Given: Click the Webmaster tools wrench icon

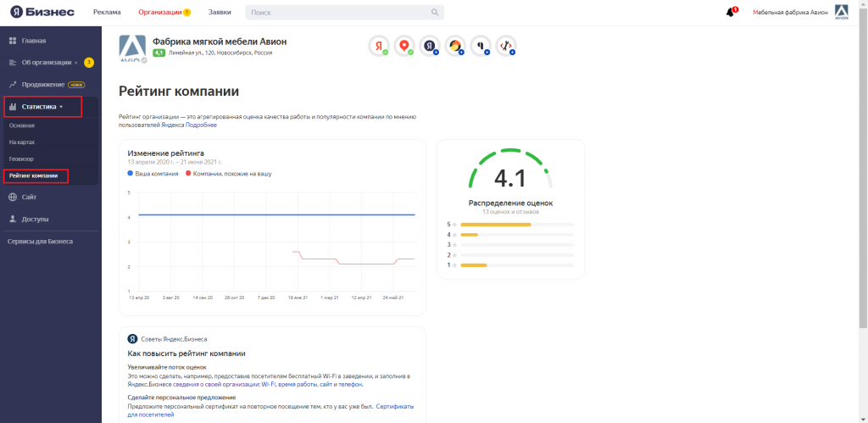Looking at the screenshot, I should [x=506, y=46].
